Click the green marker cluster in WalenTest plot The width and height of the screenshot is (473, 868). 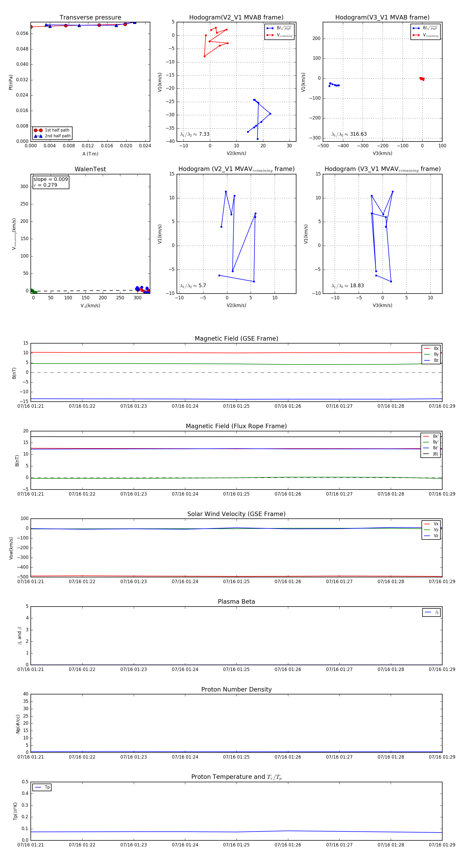[x=33, y=291]
